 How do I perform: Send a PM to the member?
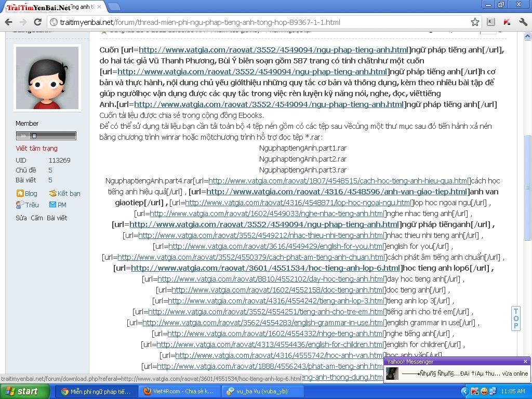coord(58,205)
